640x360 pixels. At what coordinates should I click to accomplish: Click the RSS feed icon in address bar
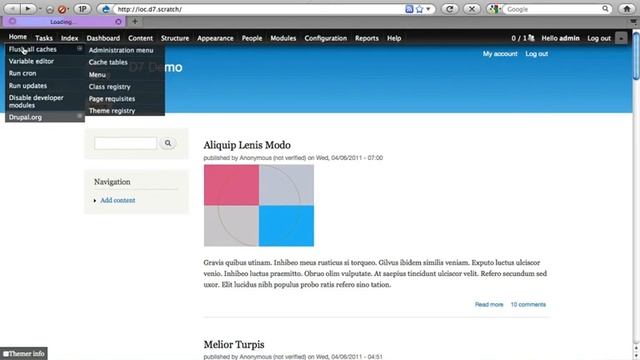pos(409,9)
